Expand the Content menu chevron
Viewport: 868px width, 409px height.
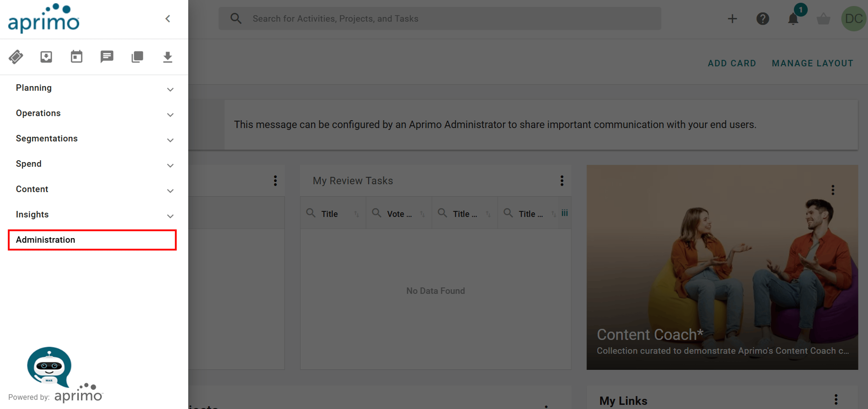point(170,190)
